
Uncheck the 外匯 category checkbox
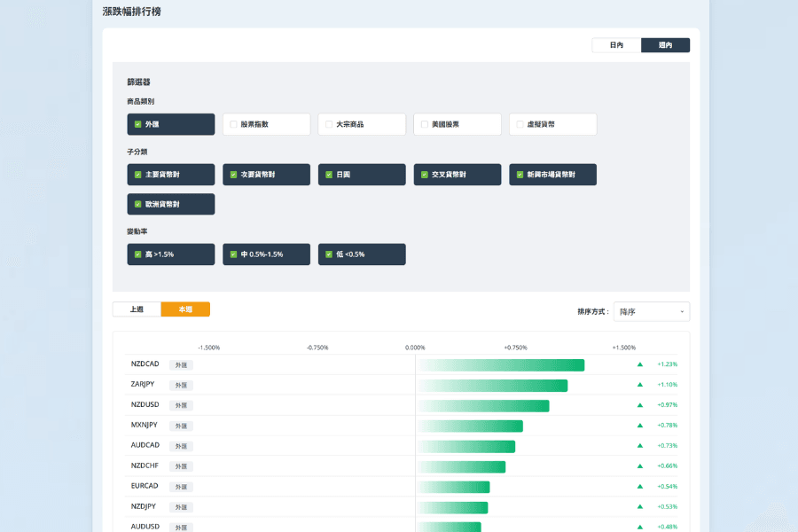(138, 124)
